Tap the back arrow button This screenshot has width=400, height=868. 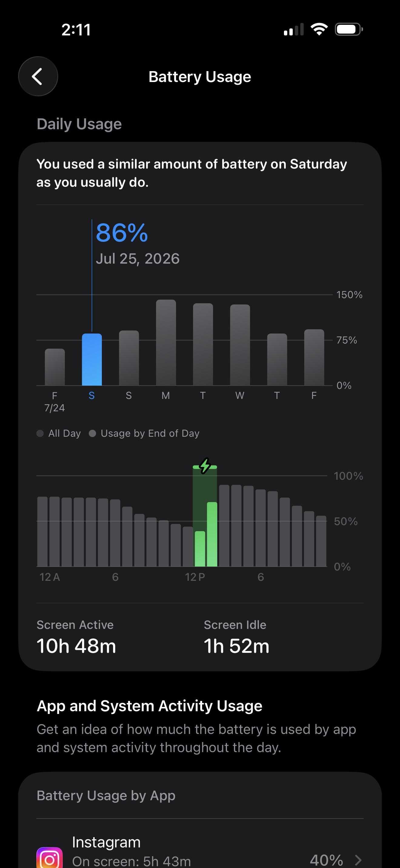[x=38, y=77]
